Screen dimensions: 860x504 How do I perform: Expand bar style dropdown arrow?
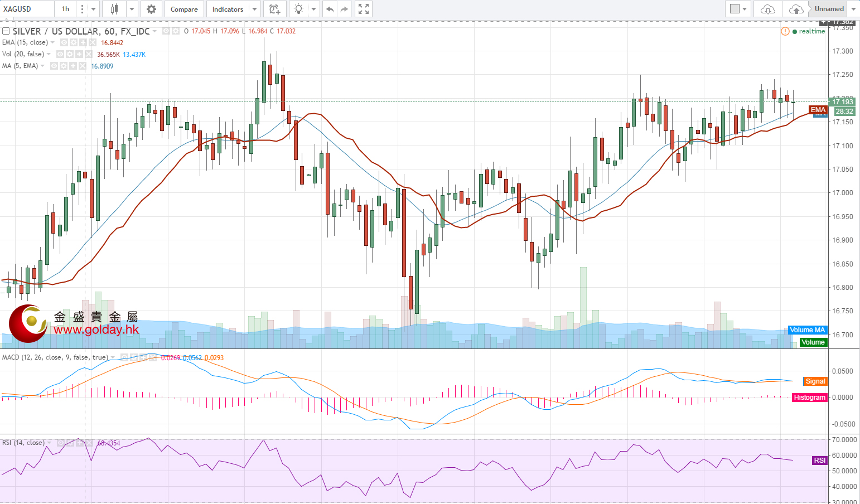point(132,9)
